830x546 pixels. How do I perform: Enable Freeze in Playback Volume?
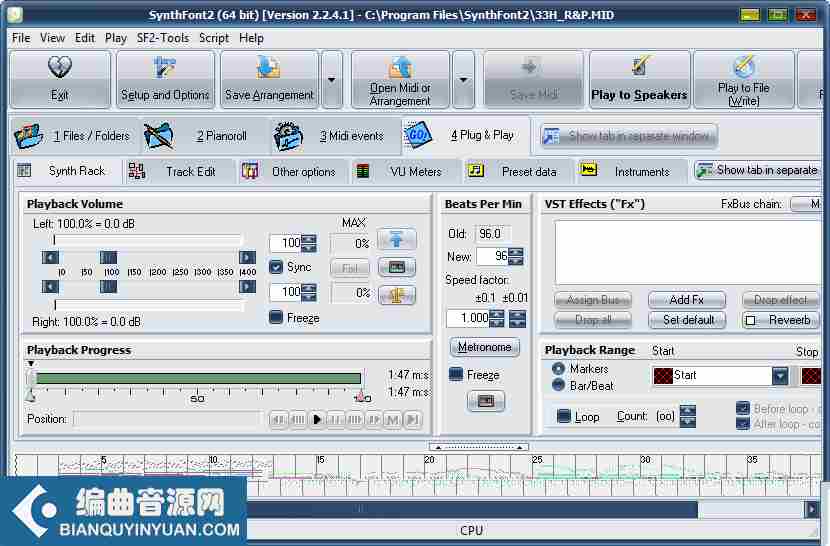[x=276, y=317]
